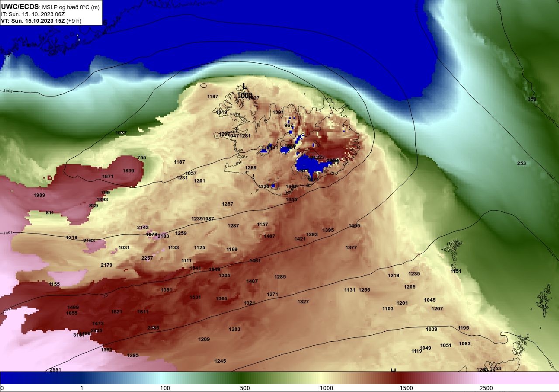This screenshot has height=392, width=559.
Task: Click the map value 1187
Action: [179, 162]
